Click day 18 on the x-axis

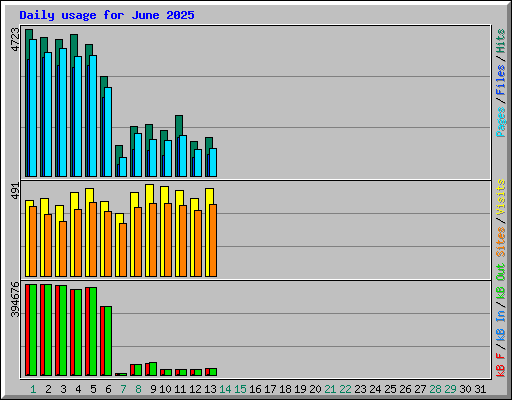tap(285, 389)
